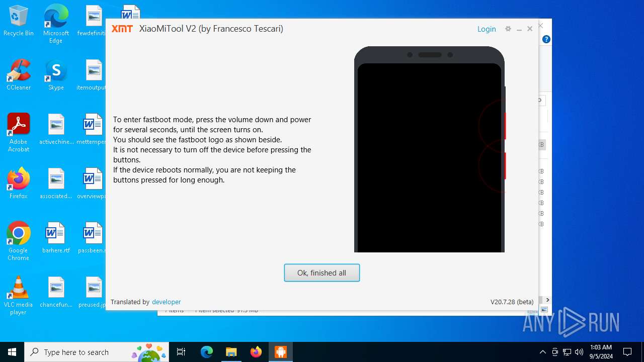Switch to XiaoMiTool taskbar app icon
Viewport: 644px width, 362px height.
pyautogui.click(x=281, y=352)
